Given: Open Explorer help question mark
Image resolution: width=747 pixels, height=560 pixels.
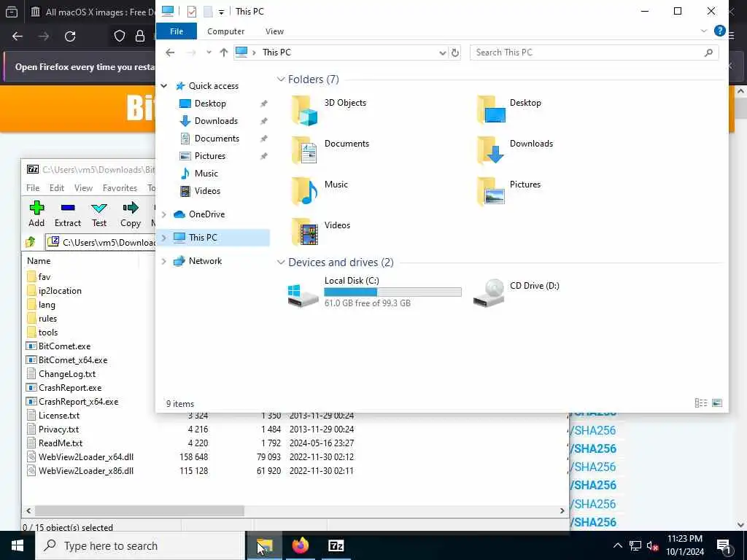Looking at the screenshot, I should pyautogui.click(x=719, y=31).
